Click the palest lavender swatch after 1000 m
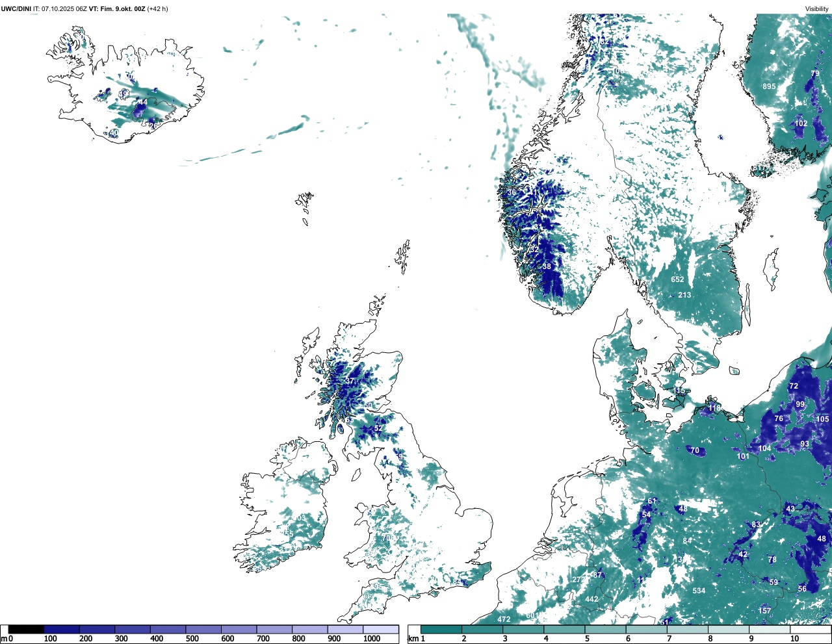This screenshot has height=644, width=832. [x=381, y=629]
